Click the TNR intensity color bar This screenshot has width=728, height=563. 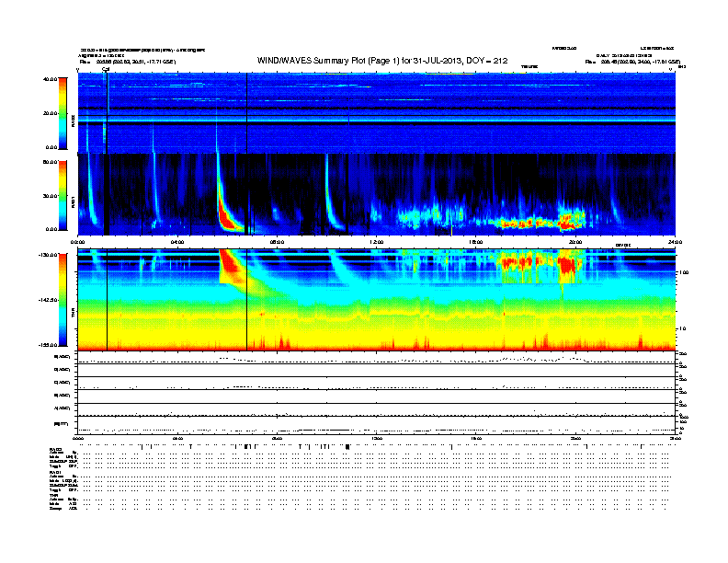tap(63, 300)
